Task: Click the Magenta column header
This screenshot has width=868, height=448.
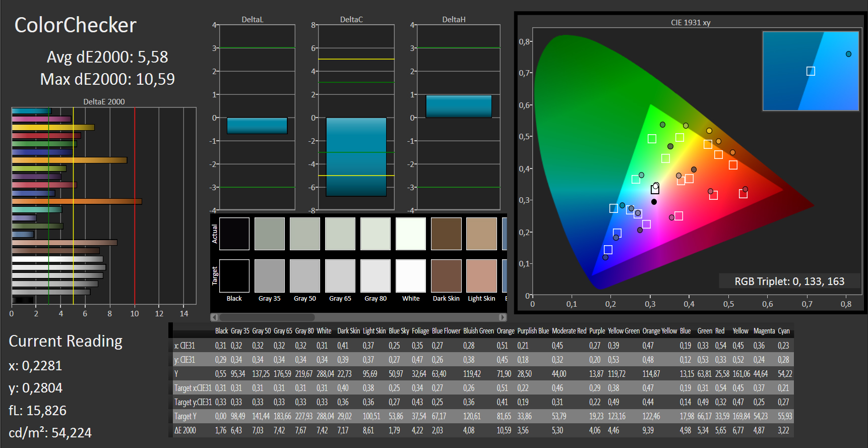Action: pos(764,331)
